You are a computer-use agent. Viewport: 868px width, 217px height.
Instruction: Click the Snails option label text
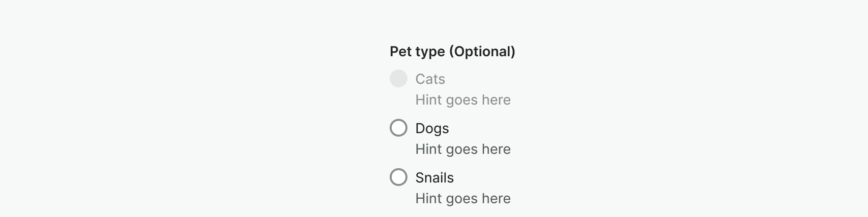coord(434,178)
